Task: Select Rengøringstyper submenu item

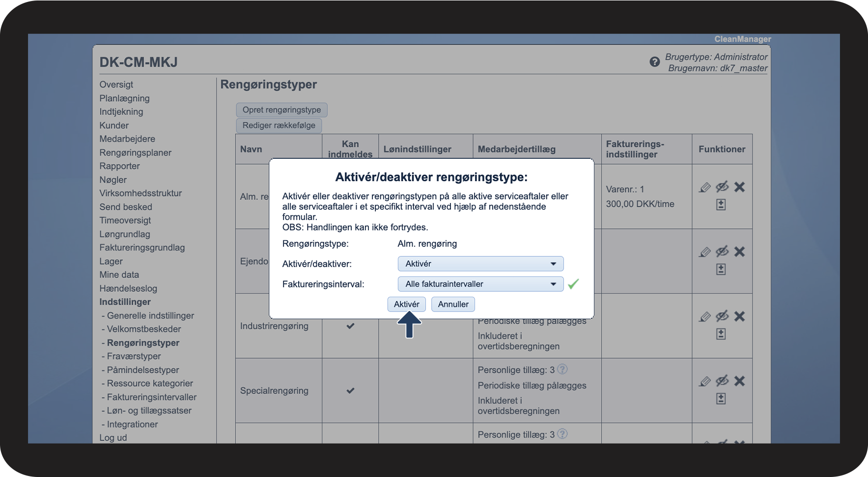Action: (x=143, y=343)
